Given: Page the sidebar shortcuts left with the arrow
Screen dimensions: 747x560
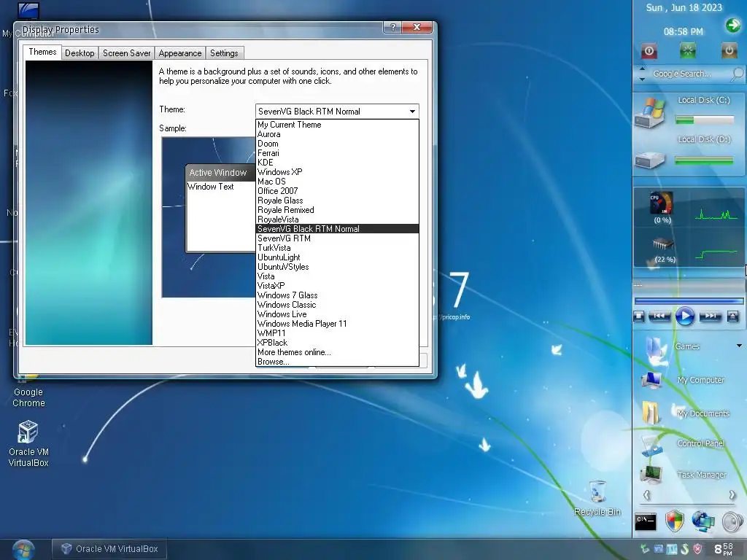Looking at the screenshot, I should pyautogui.click(x=646, y=495).
